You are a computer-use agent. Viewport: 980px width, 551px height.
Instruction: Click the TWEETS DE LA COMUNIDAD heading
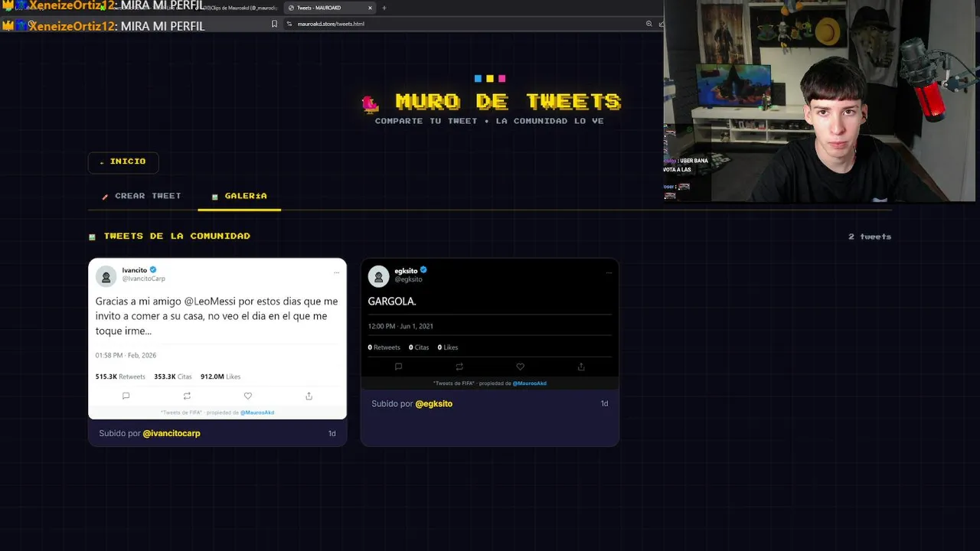click(177, 236)
